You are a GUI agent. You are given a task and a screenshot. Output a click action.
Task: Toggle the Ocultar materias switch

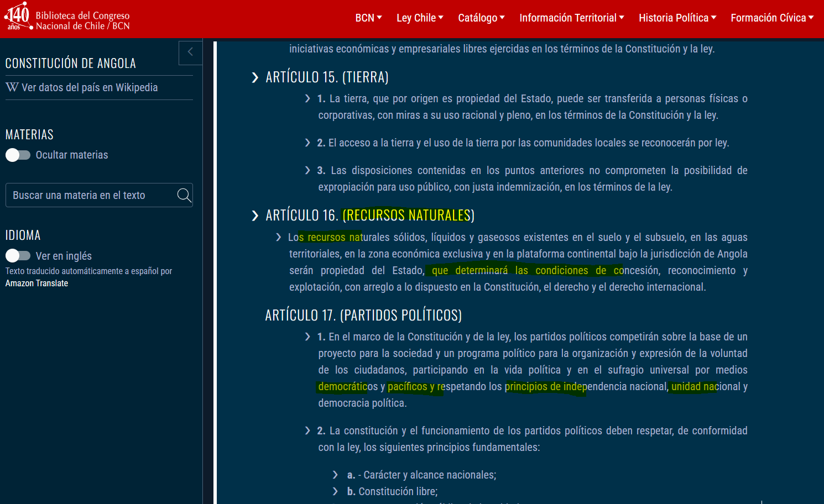point(18,155)
